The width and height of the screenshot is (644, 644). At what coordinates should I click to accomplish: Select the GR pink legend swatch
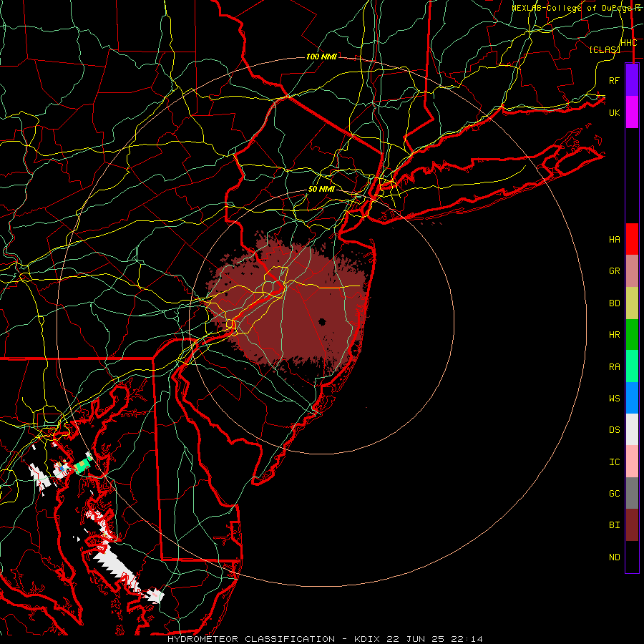pos(632,271)
